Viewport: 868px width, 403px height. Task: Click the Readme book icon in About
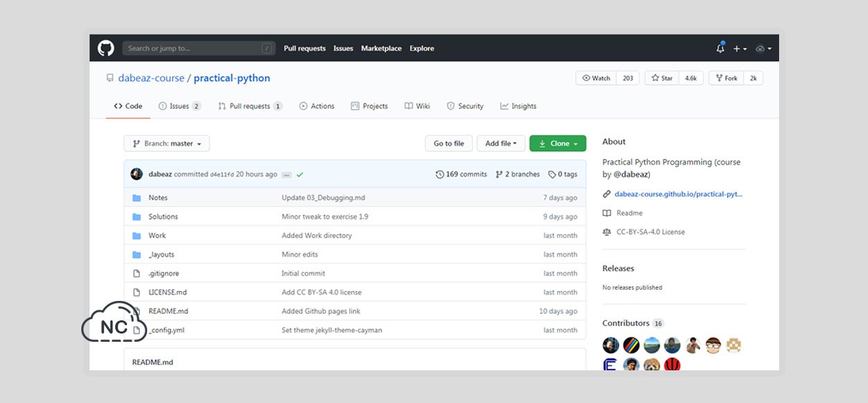click(x=607, y=213)
